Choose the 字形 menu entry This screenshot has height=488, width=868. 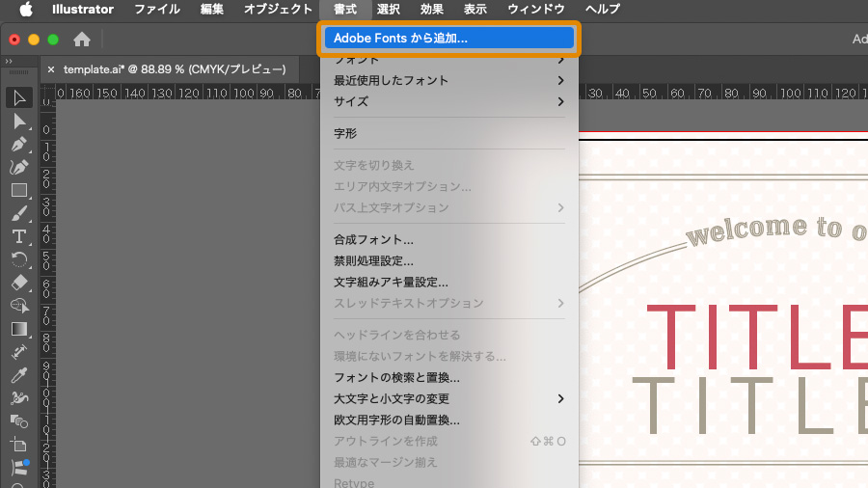[x=448, y=134]
